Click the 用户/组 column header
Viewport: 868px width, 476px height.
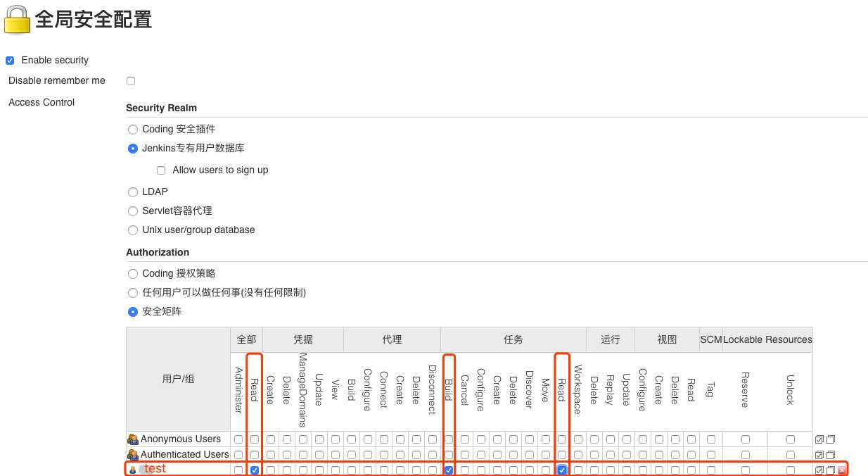click(178, 379)
